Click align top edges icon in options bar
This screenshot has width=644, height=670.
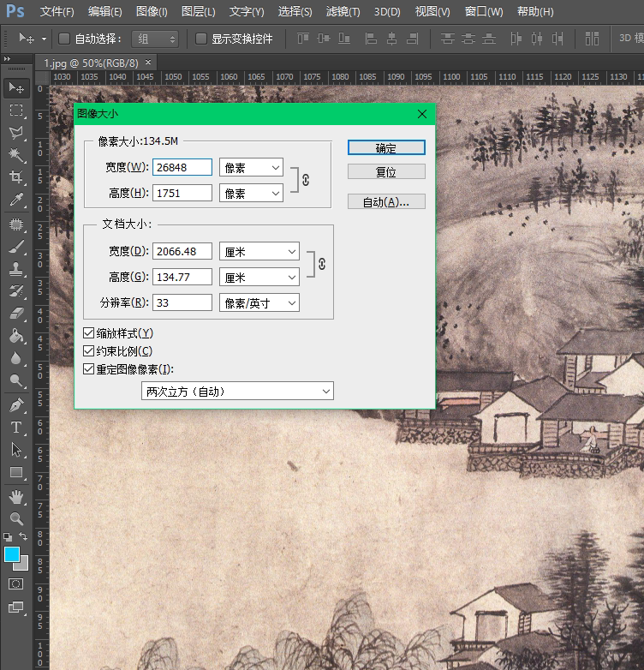303,39
